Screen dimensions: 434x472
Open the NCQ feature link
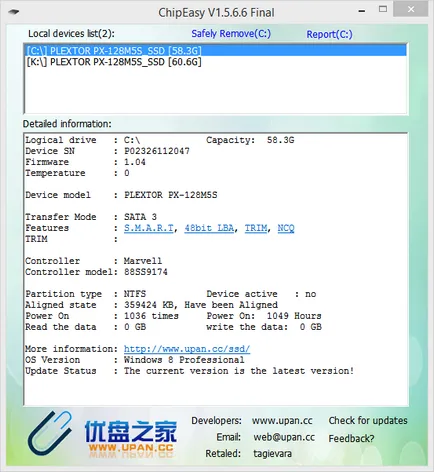(x=286, y=228)
